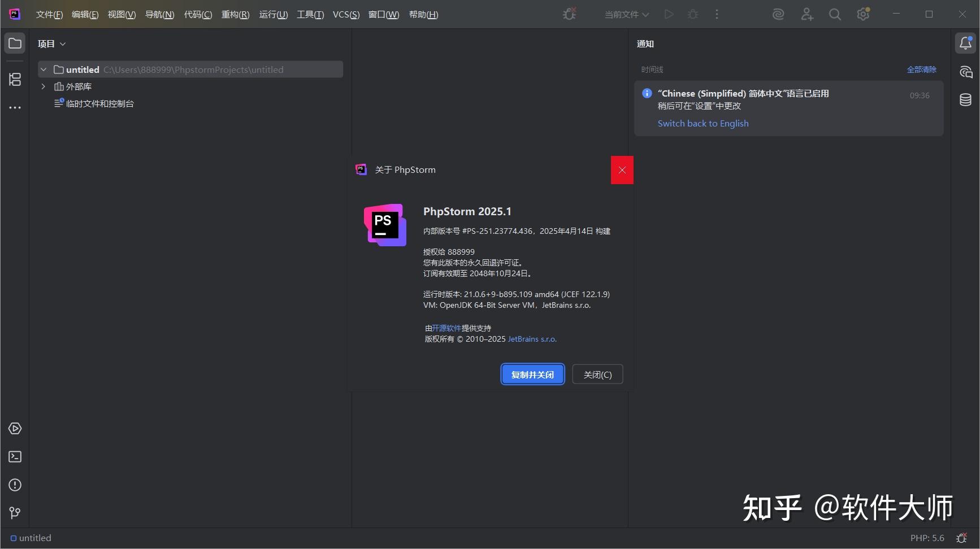Click the 时间线 label in notifications
The image size is (980, 549).
(652, 69)
